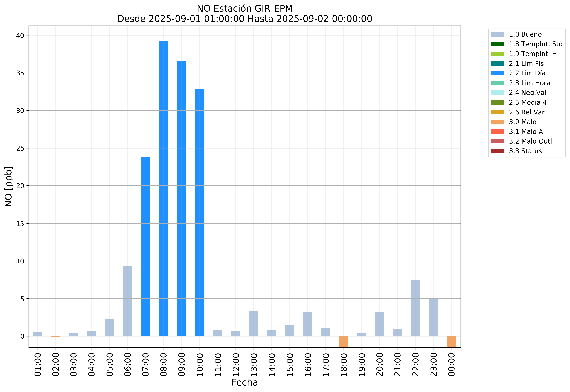Click the 2.4 Neg.Val legend label

point(527,93)
